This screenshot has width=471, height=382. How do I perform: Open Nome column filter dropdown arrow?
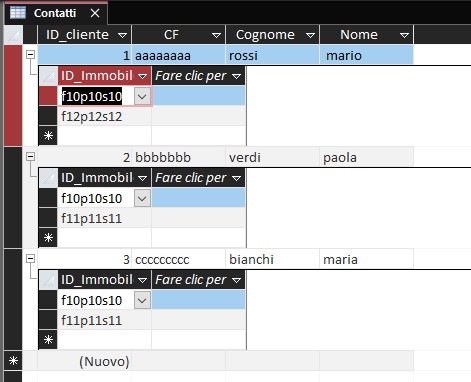click(404, 35)
